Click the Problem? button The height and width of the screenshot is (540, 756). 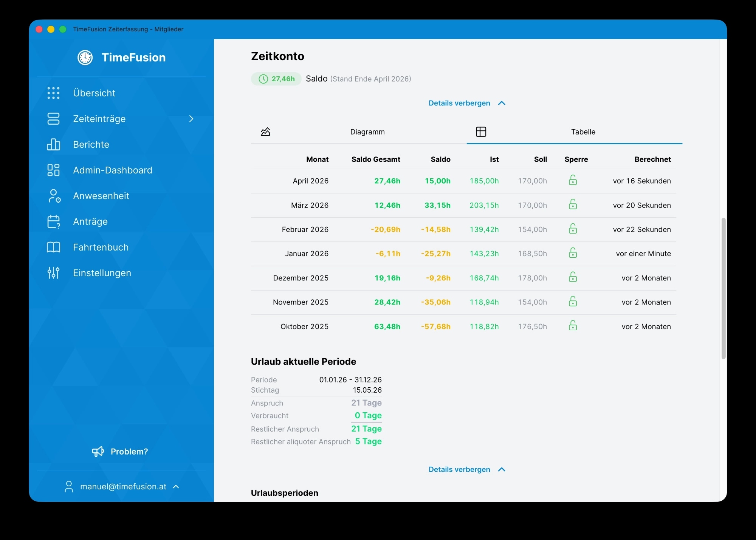tap(120, 452)
